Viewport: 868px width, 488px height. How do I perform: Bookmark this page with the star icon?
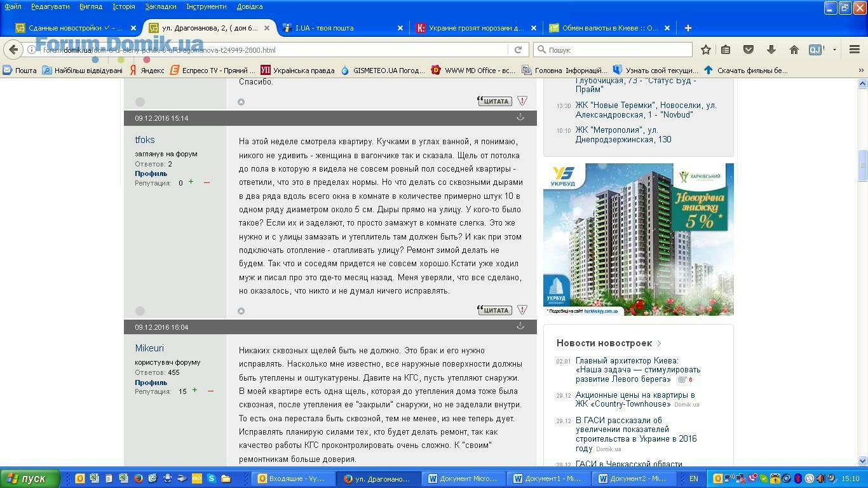click(705, 50)
